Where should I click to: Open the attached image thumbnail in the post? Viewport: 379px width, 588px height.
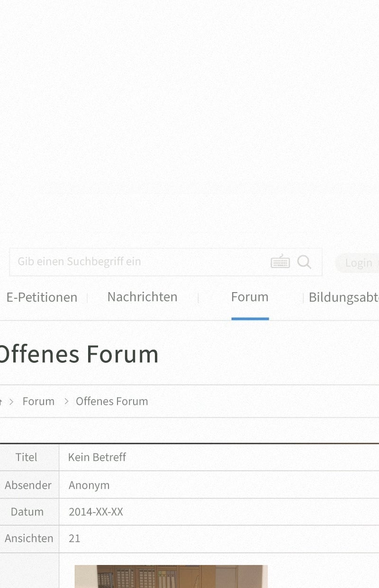pyautogui.click(x=171, y=576)
